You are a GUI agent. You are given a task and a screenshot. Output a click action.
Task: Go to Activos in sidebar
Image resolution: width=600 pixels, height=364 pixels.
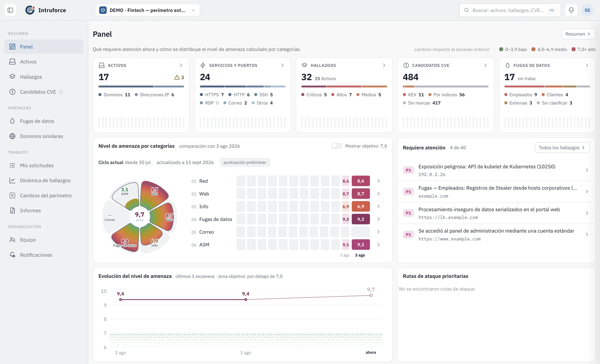[44, 62]
